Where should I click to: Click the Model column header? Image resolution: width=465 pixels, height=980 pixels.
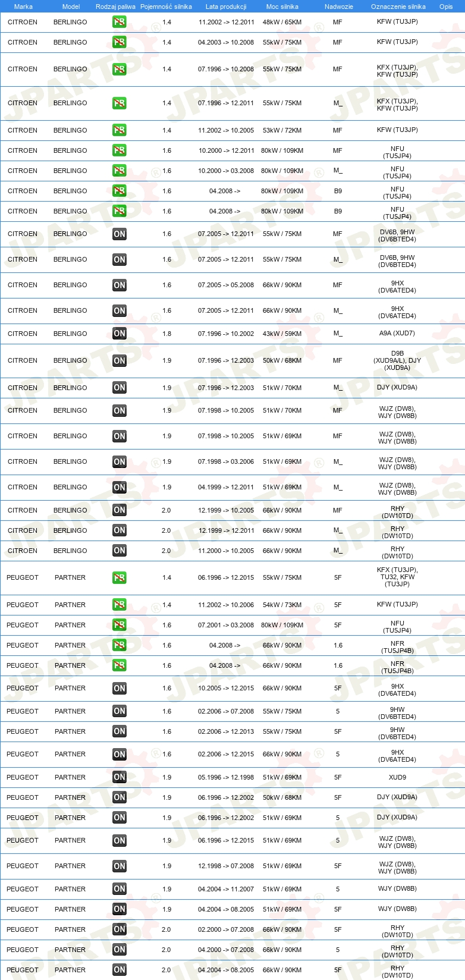pos(71,7)
